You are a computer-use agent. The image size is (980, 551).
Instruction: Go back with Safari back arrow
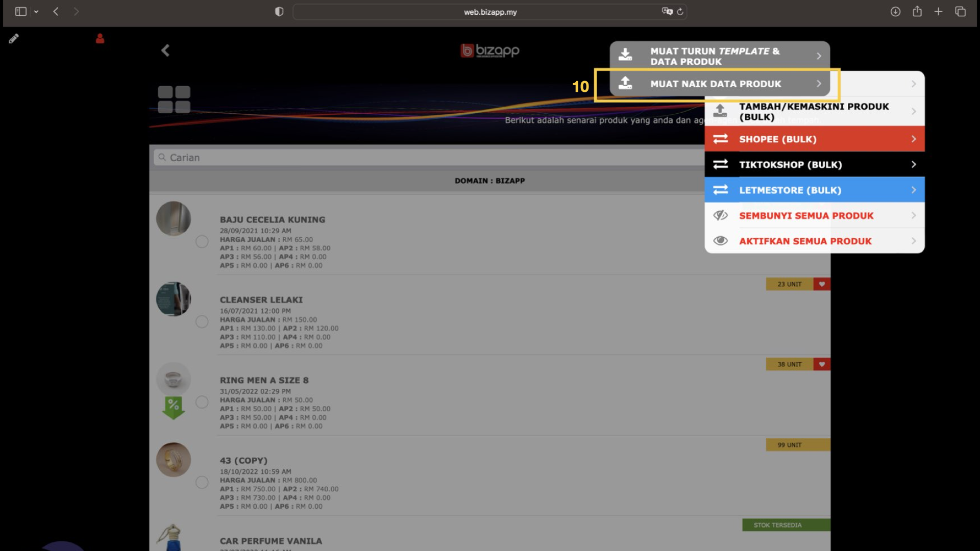56,11
